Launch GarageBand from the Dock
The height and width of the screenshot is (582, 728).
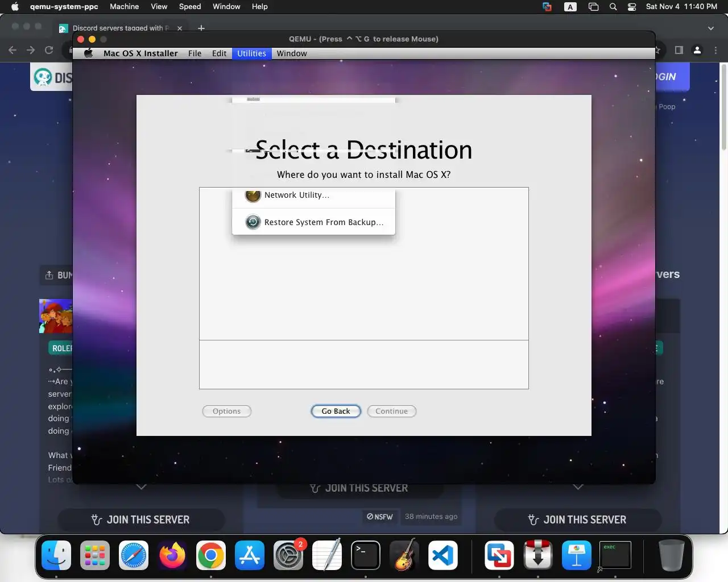[x=404, y=555]
